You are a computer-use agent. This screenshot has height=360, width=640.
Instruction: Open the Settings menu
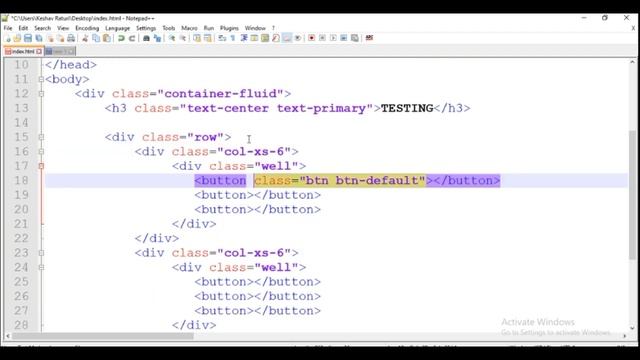click(x=146, y=28)
